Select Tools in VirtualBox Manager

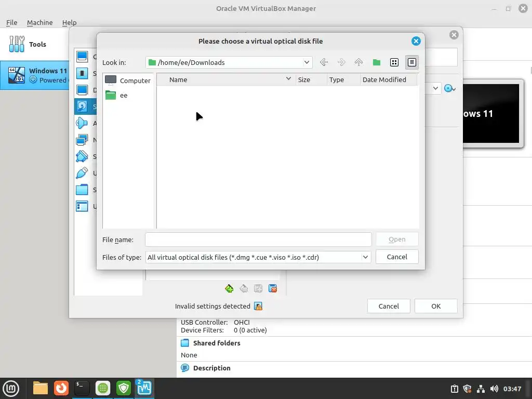[34, 44]
